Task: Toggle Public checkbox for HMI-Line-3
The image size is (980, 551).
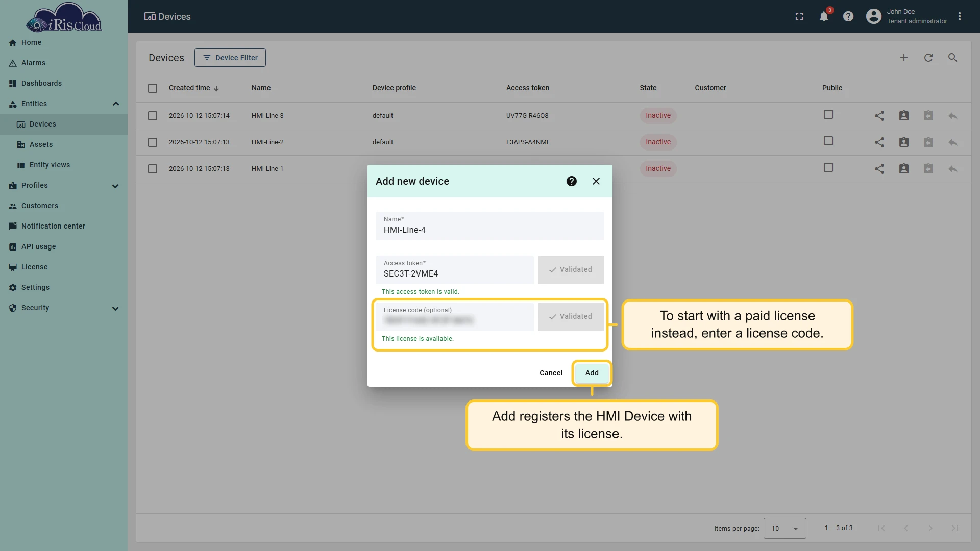Action: [828, 115]
